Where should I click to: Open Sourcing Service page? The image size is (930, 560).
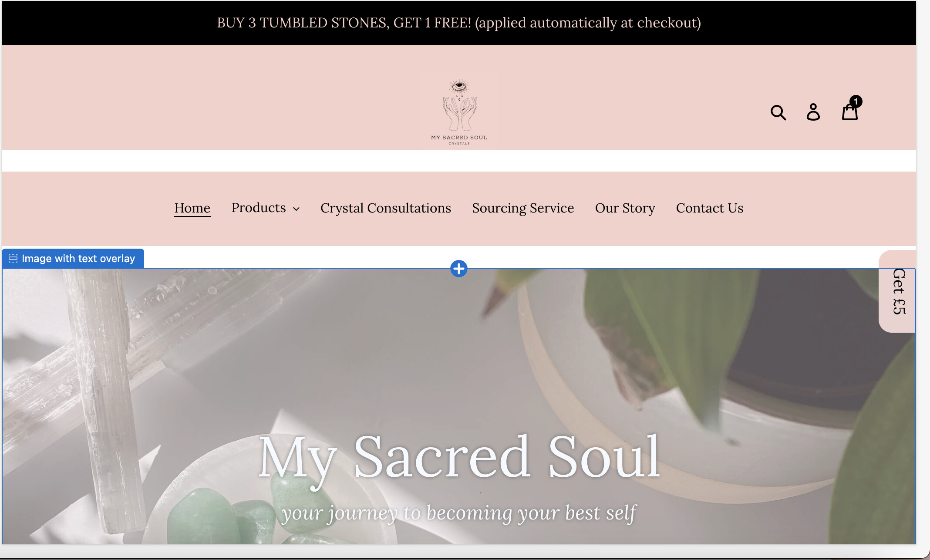[x=523, y=208]
